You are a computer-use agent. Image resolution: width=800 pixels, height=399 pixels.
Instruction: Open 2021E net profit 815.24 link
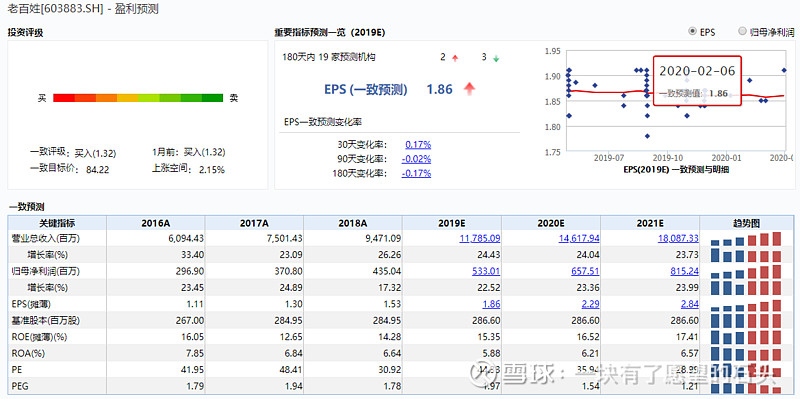coord(686,271)
